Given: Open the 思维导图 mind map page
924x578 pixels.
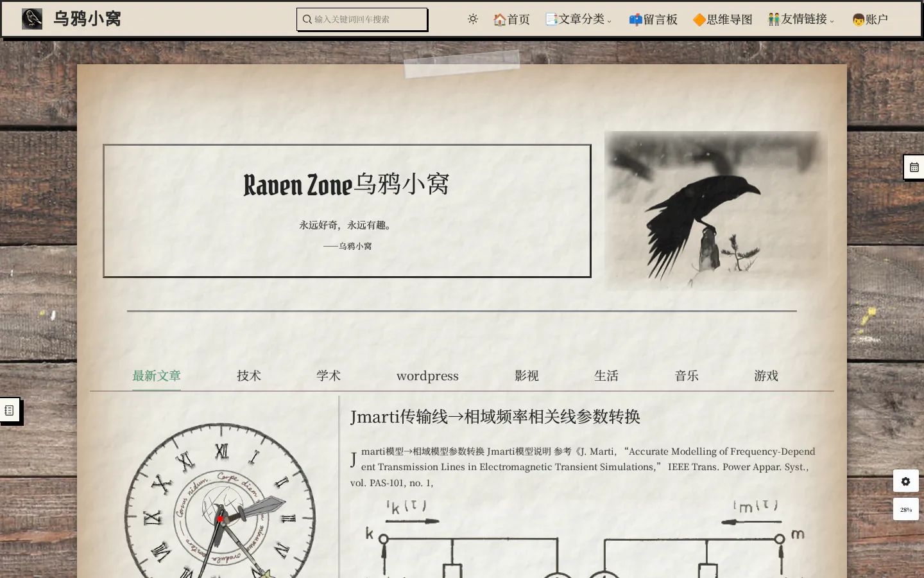Looking at the screenshot, I should coord(723,19).
